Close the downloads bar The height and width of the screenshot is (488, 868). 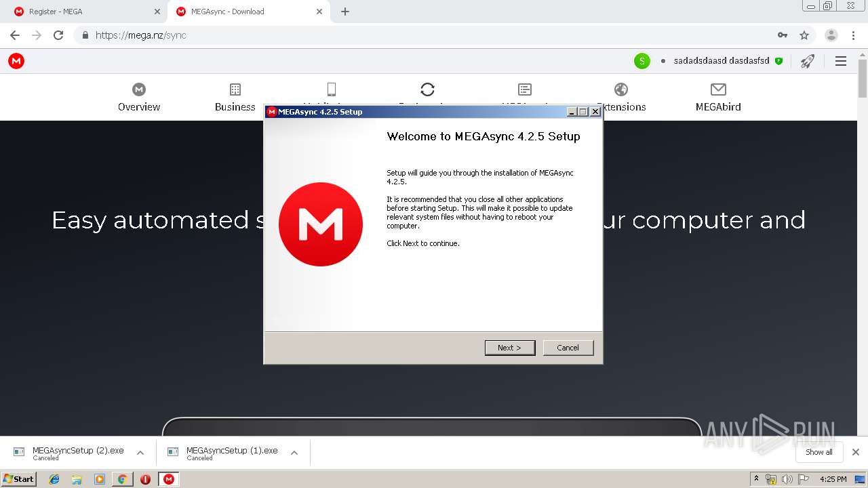point(856,452)
